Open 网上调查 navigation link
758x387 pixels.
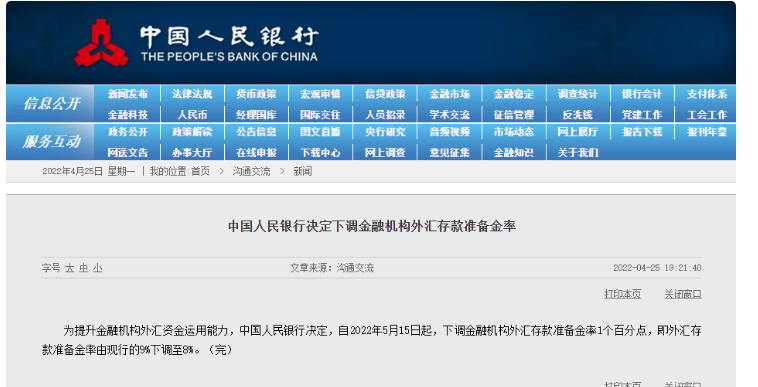click(x=385, y=153)
